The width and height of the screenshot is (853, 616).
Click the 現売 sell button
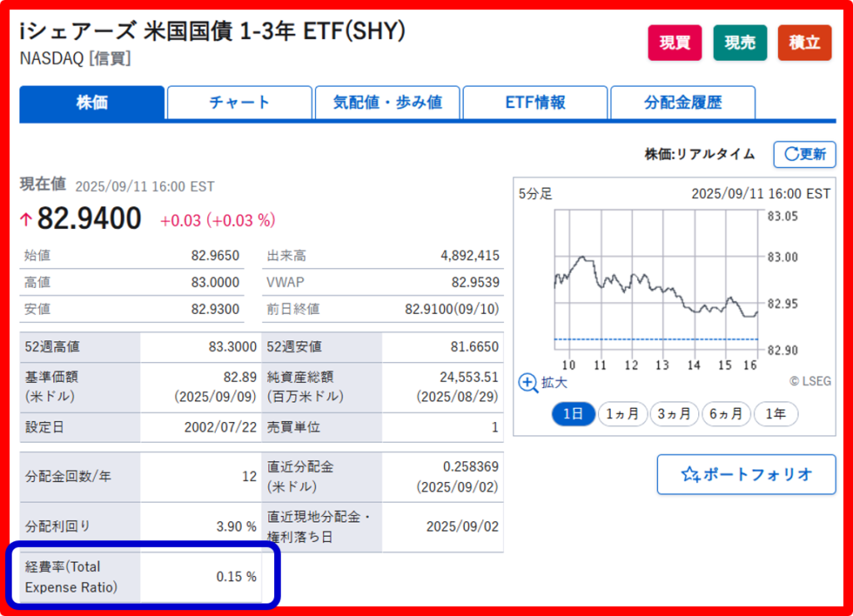click(740, 42)
